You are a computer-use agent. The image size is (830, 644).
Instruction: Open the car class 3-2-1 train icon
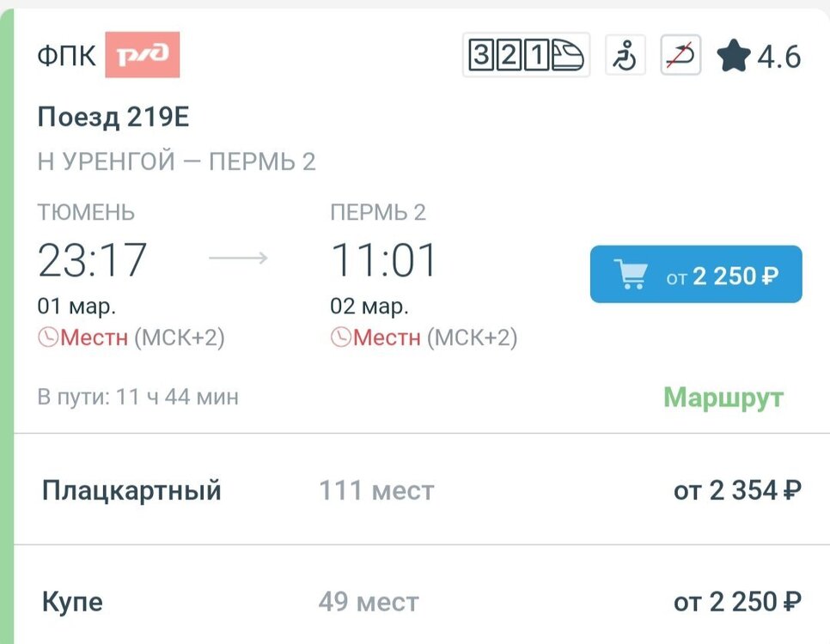[526, 54]
